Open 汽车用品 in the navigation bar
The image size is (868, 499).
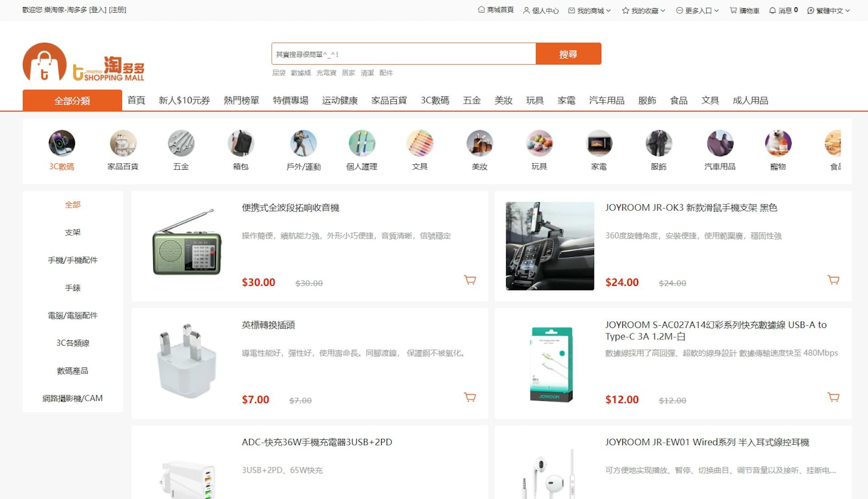point(607,100)
